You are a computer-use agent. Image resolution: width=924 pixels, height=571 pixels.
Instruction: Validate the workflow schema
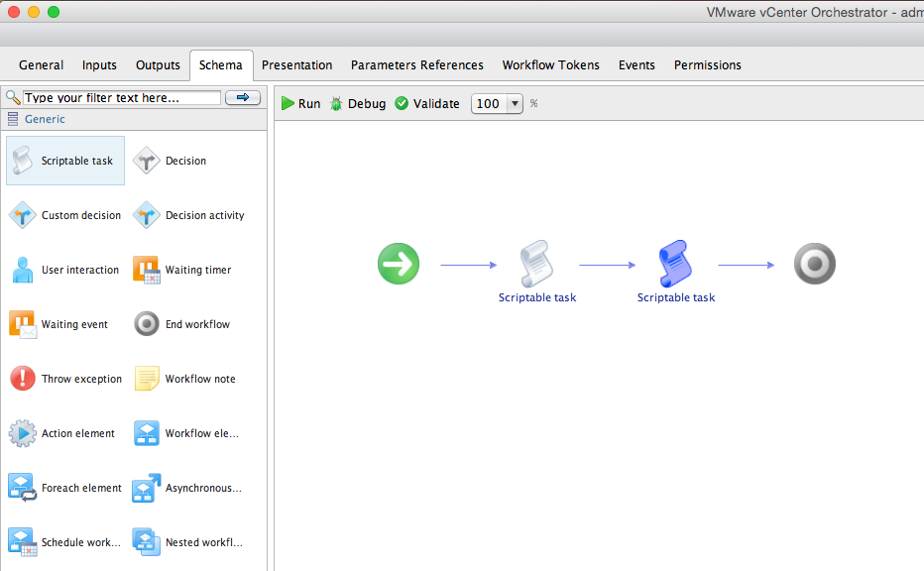point(427,104)
